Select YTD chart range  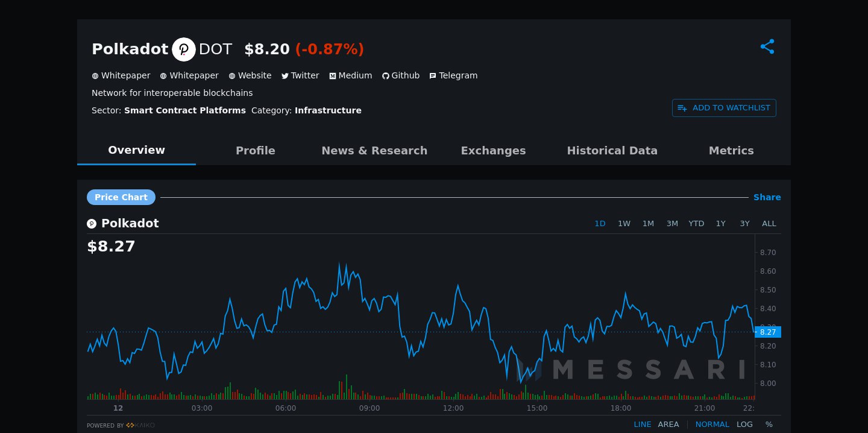pyautogui.click(x=696, y=224)
